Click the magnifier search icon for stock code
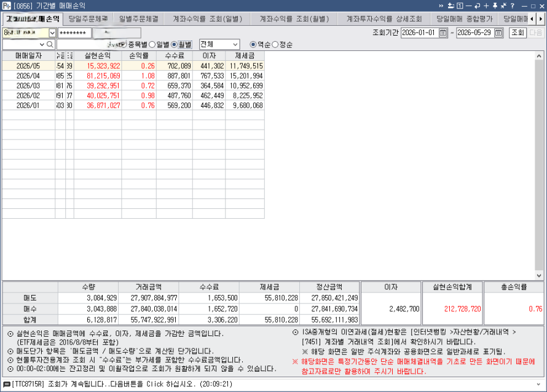This screenshot has height=392, width=547. (x=50, y=44)
